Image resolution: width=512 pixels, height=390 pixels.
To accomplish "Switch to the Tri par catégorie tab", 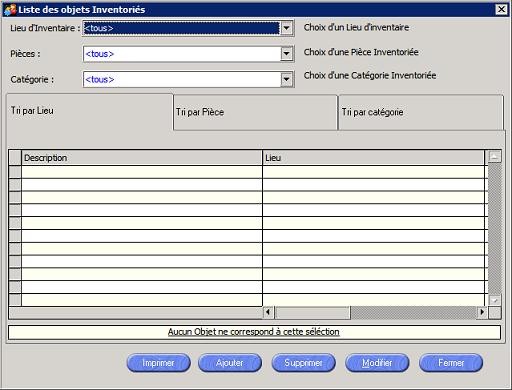I will (421, 113).
